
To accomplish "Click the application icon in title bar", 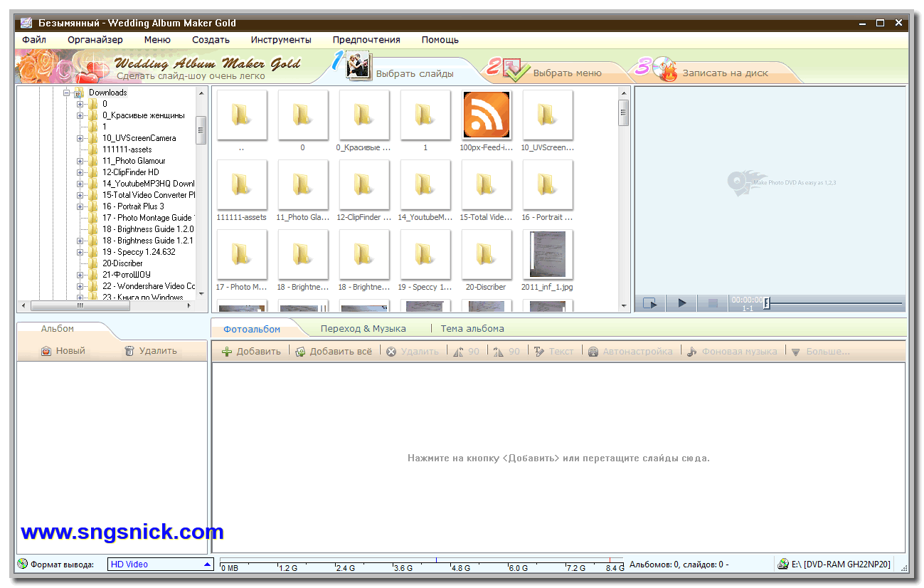I will (26, 23).
